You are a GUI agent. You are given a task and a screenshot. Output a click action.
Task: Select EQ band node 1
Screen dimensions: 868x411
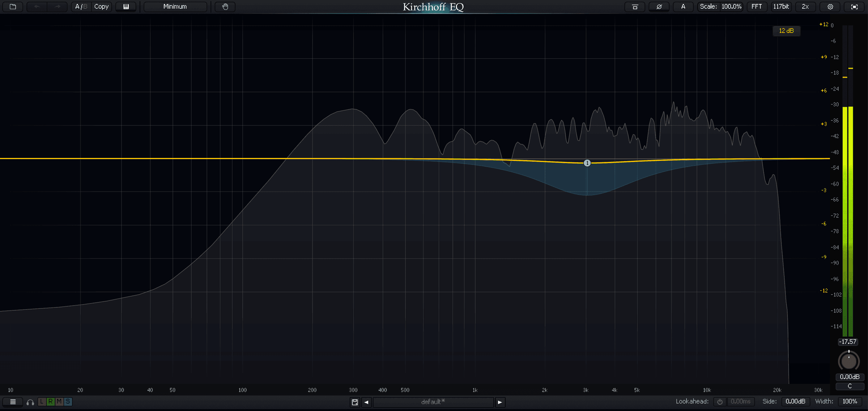[587, 163]
